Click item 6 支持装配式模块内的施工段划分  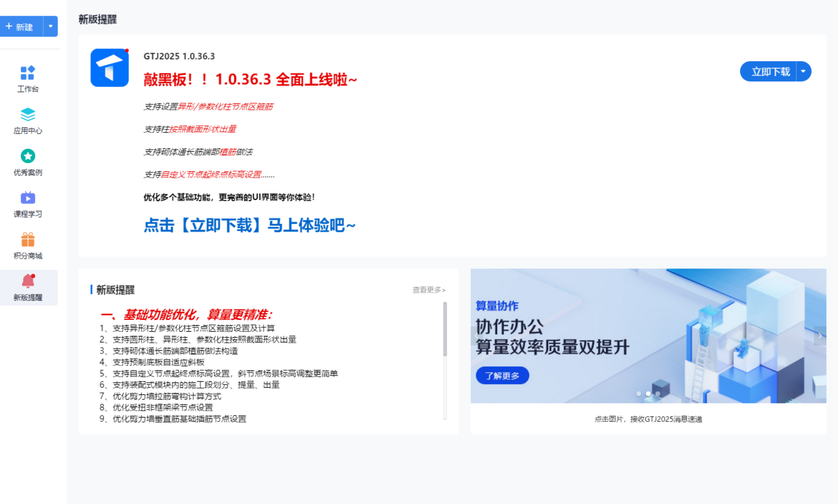click(x=189, y=385)
